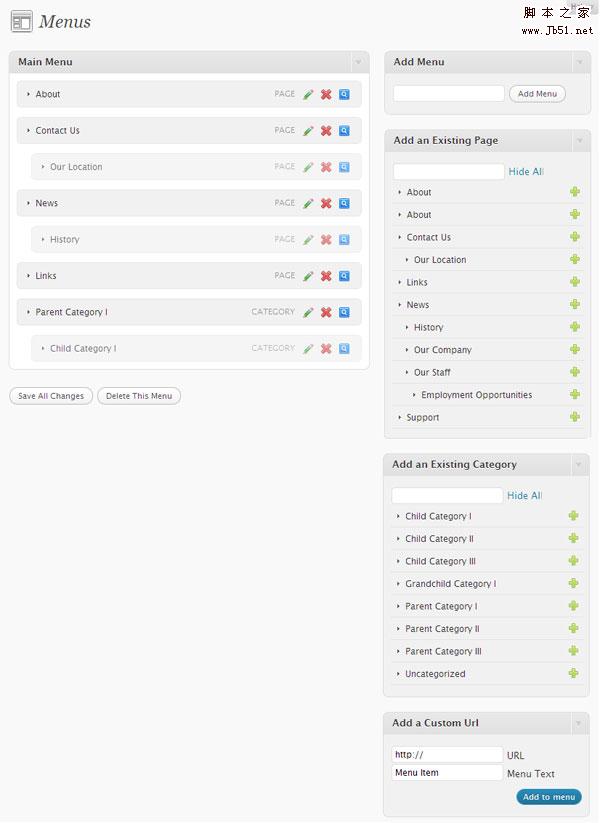This screenshot has width=600, height=823.
Task: Expand the History item in Main Menu
Action: pos(43,240)
